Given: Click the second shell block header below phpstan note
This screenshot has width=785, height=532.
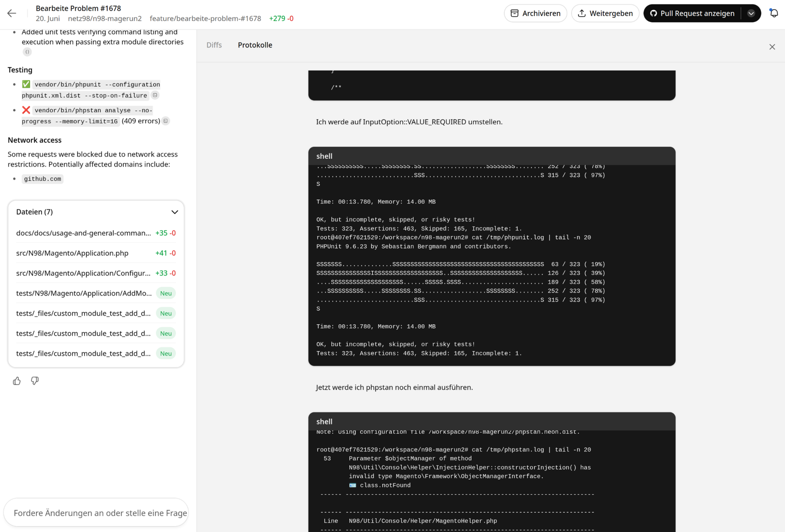Looking at the screenshot, I should click(x=491, y=421).
